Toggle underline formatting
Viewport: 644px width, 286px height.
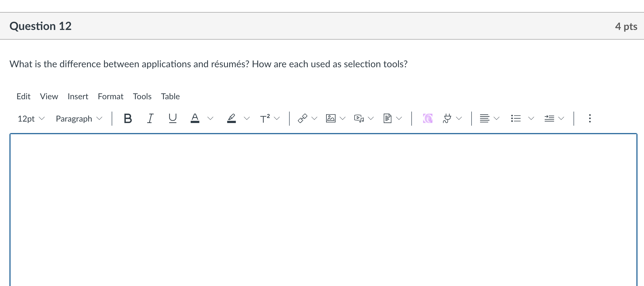coord(172,118)
